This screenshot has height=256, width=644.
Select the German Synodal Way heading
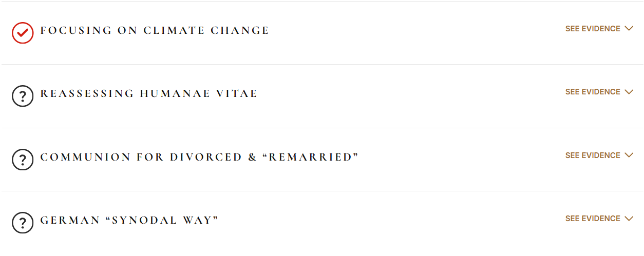pos(129,221)
